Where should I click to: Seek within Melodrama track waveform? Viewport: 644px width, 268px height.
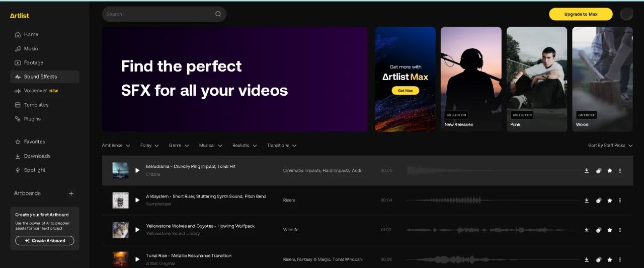492,171
